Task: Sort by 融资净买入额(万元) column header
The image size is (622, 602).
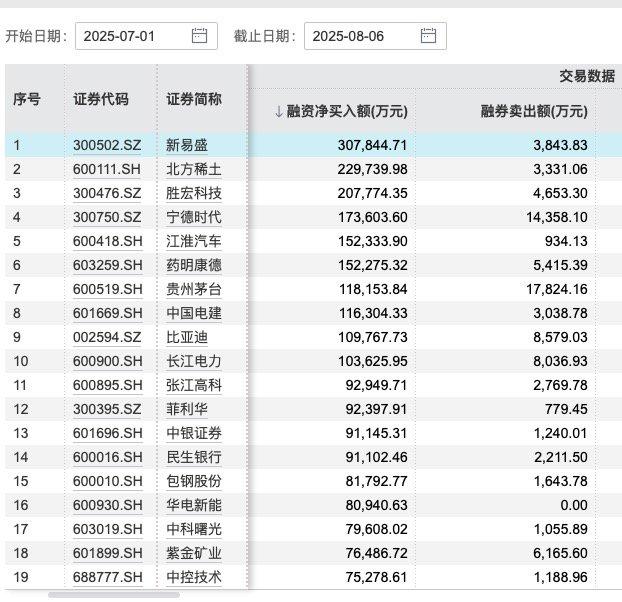Action: [347, 111]
